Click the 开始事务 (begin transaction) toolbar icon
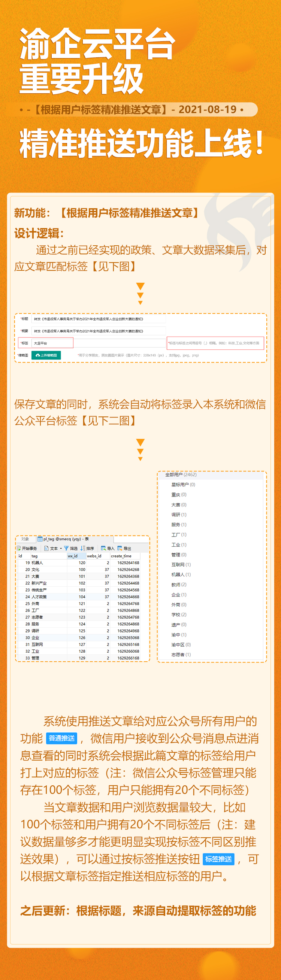The image size is (281, 980). click(x=19, y=548)
